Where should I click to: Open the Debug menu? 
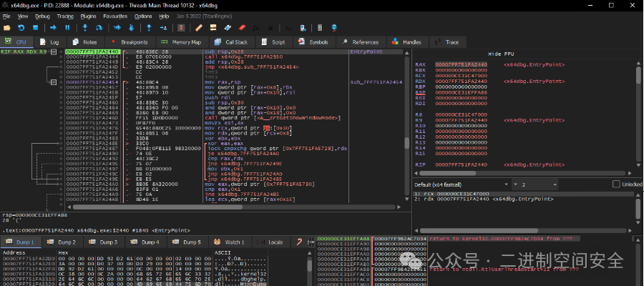(42, 15)
